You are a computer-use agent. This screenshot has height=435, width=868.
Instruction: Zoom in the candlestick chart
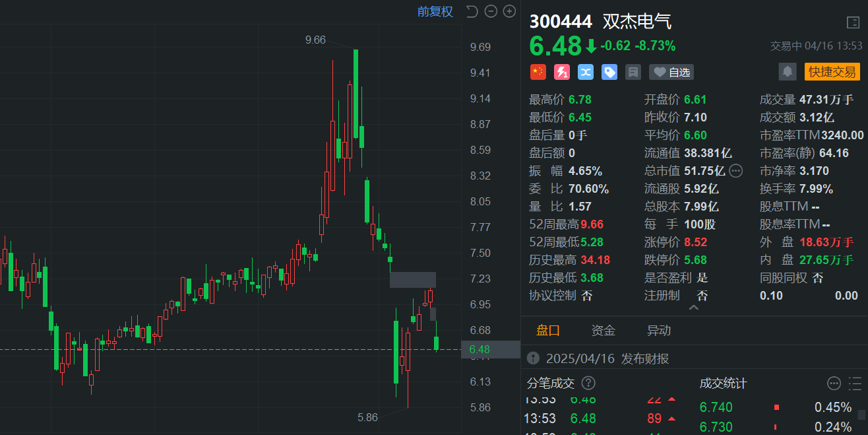coord(509,11)
